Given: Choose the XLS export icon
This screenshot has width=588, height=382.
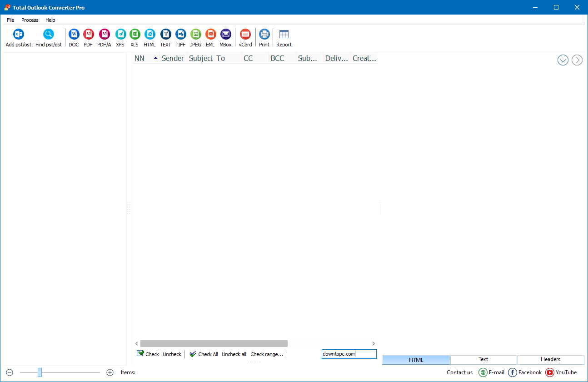Looking at the screenshot, I should (135, 35).
